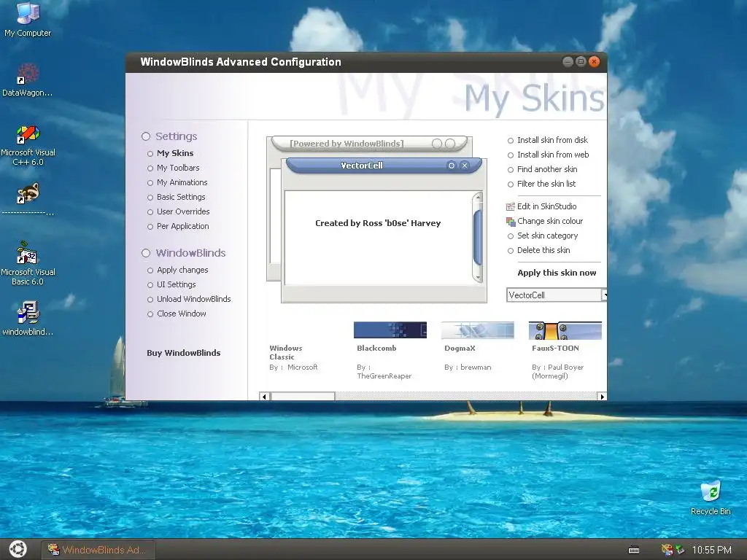Screen dimensions: 747x560
Task: Open UI Settings
Action: (x=177, y=284)
